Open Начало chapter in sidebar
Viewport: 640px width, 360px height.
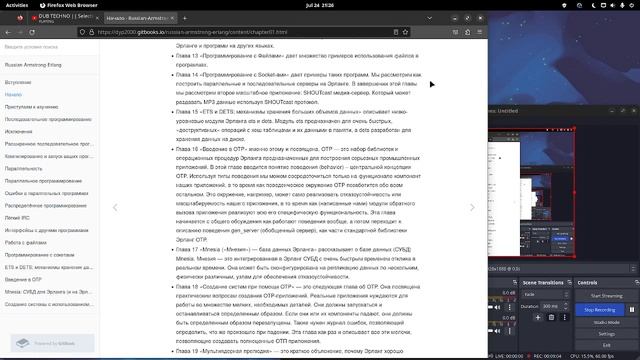point(13,95)
